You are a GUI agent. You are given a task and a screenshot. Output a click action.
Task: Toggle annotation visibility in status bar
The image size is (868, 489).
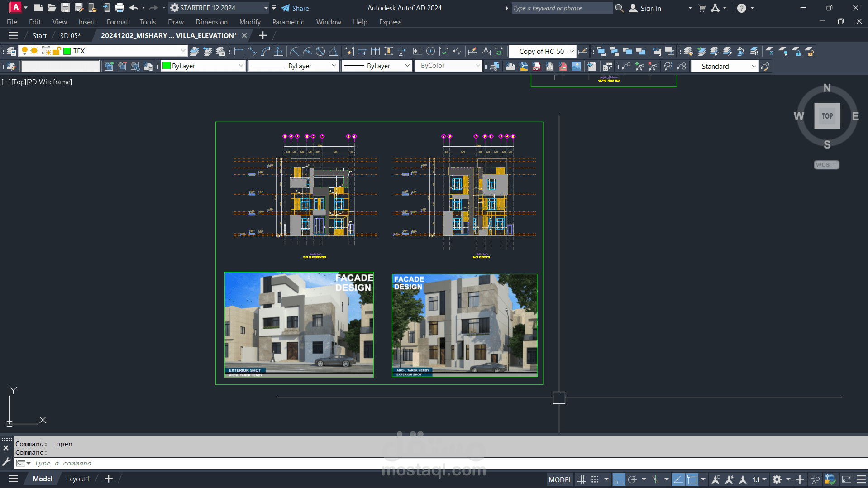coord(716,479)
